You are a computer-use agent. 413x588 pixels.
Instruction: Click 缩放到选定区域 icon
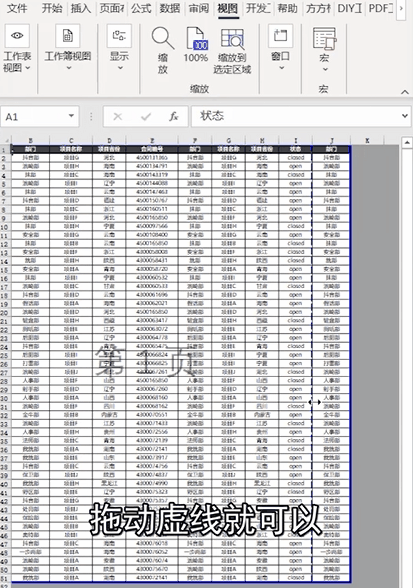(x=232, y=39)
